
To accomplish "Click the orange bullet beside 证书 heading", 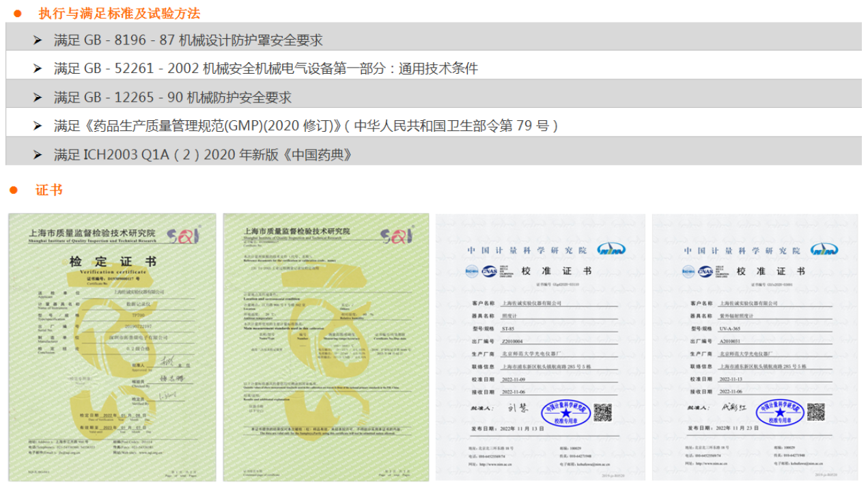I will point(14,190).
